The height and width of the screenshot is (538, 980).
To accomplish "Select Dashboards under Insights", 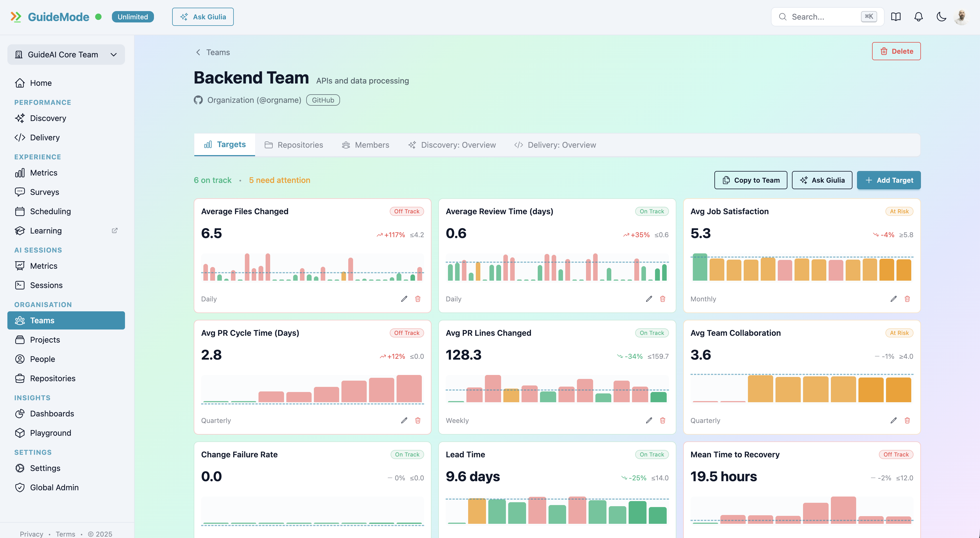I will (52, 414).
